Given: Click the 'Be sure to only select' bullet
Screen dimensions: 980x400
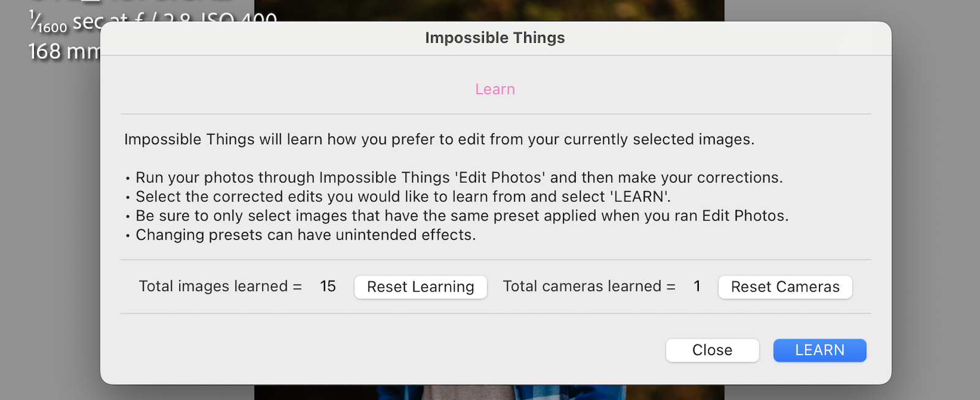Looking at the screenshot, I should tap(462, 216).
